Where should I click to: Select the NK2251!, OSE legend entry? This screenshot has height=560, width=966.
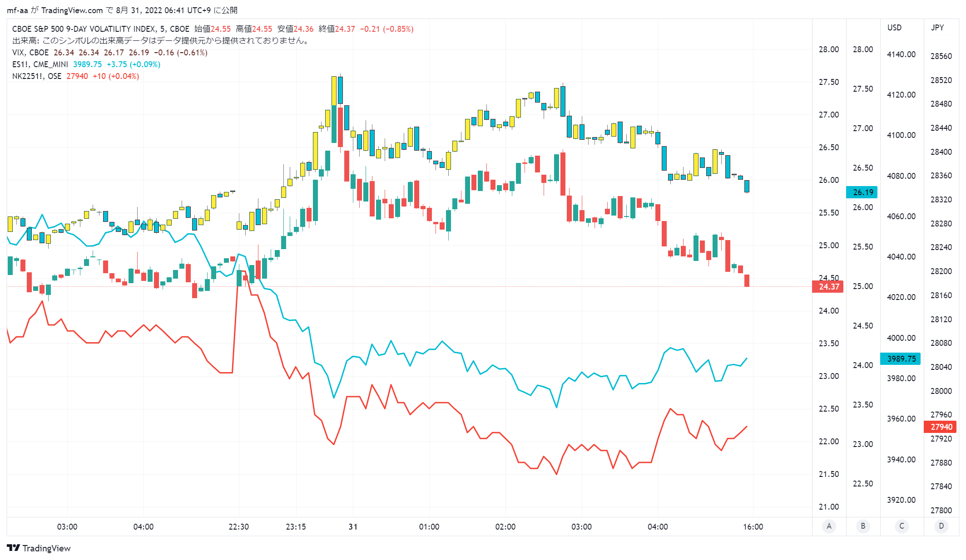click(x=37, y=76)
